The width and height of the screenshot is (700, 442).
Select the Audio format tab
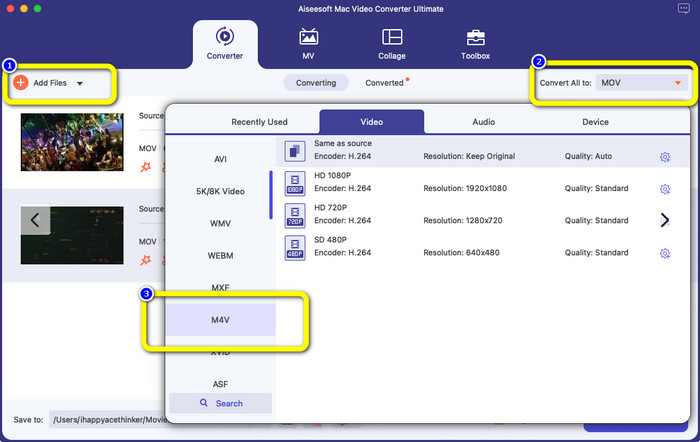pyautogui.click(x=483, y=122)
